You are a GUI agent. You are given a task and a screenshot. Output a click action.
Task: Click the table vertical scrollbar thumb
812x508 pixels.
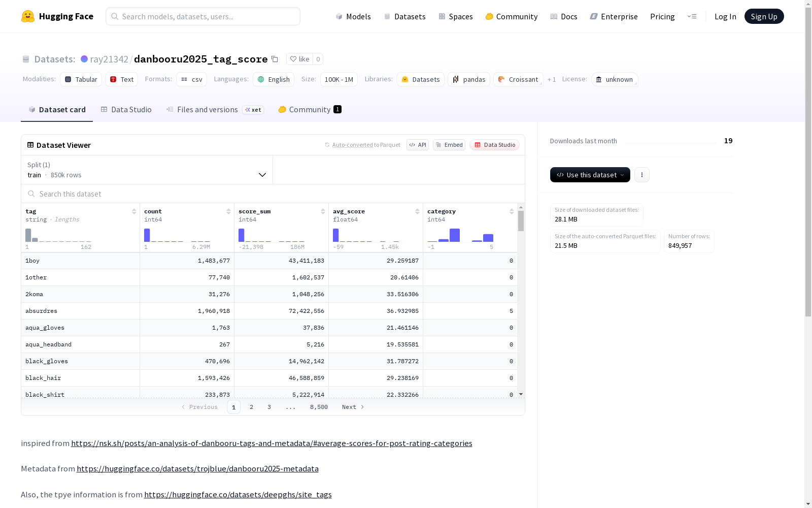521,221
